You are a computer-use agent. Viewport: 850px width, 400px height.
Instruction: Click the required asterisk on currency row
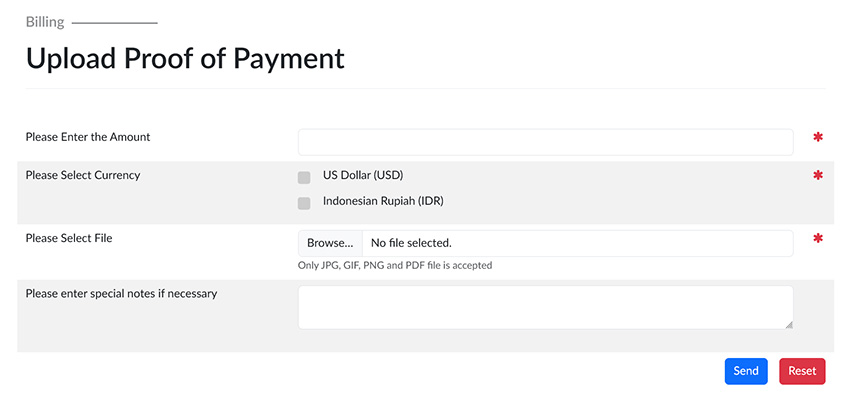818,176
